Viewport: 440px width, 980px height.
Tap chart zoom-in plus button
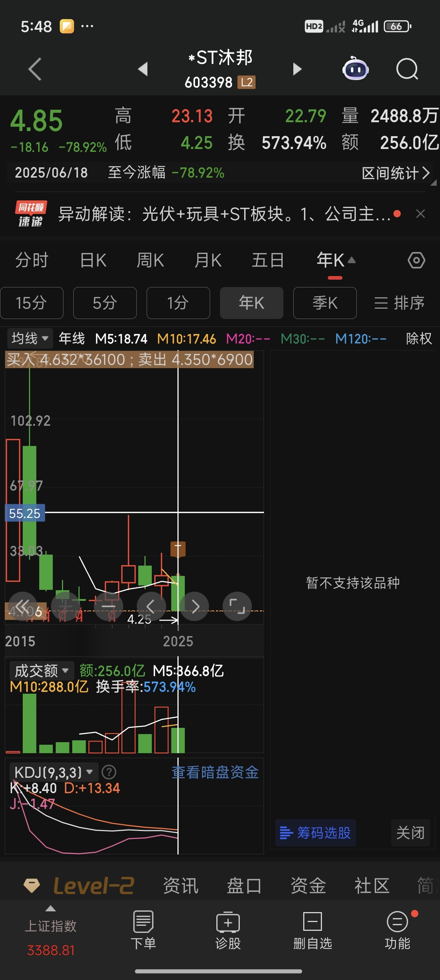[x=65, y=606]
